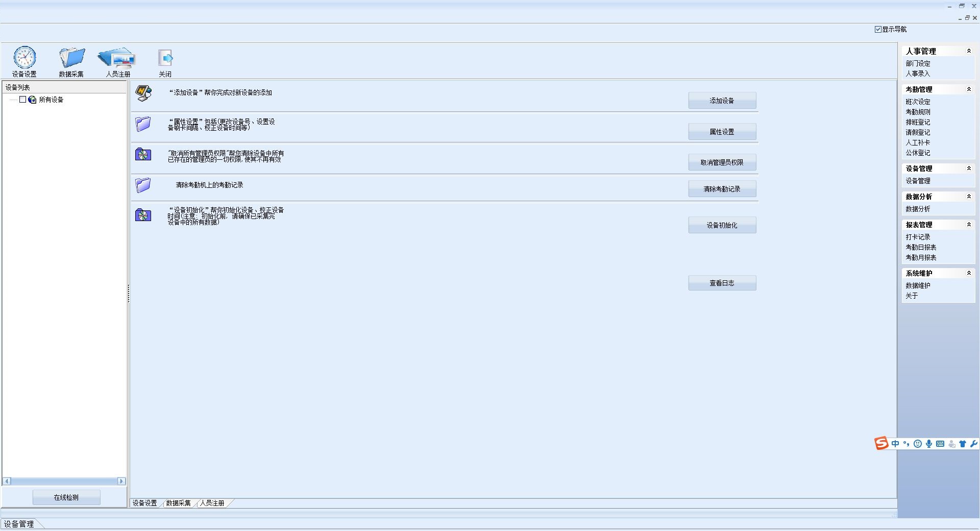This screenshot has height=531, width=980.
Task: Click the icon beside 设备初始化 description
Action: tap(143, 215)
